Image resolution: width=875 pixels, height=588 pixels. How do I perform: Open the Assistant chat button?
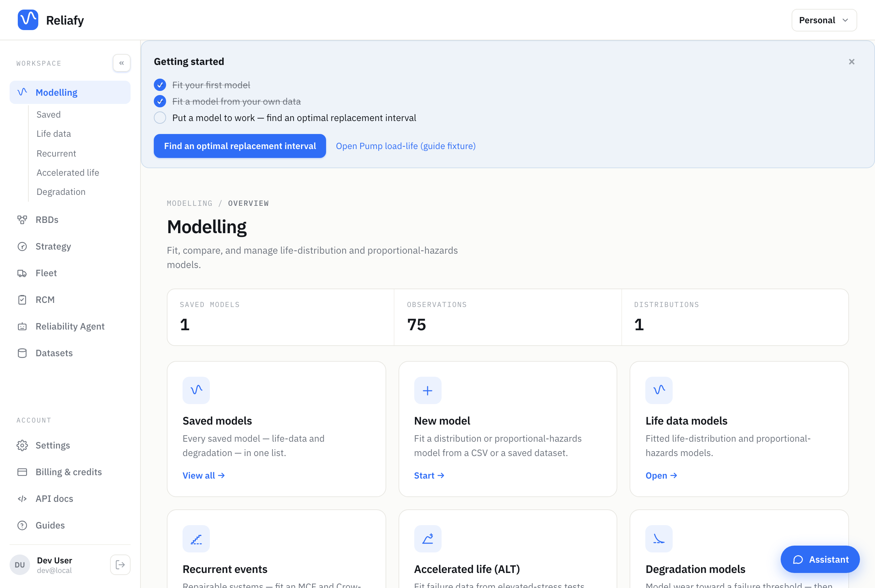[820, 559]
